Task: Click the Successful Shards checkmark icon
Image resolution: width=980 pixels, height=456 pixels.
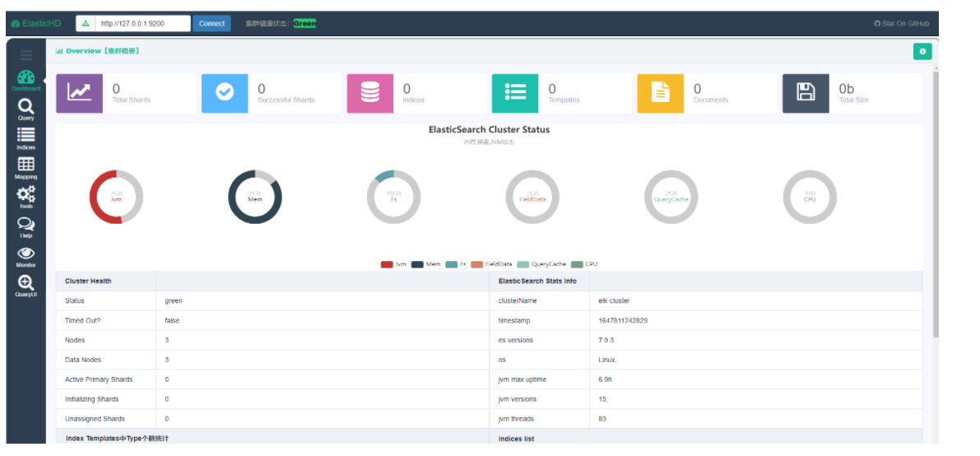Action: 225,93
